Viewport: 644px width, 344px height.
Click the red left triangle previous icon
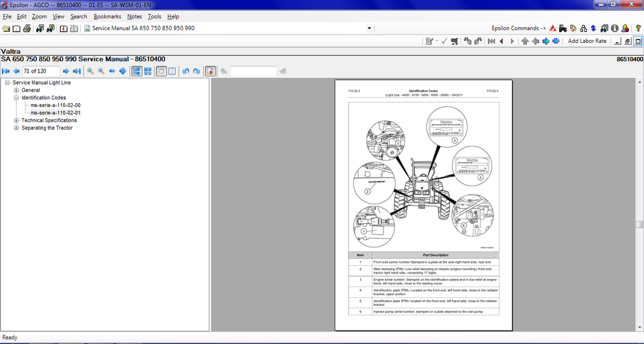point(502,41)
